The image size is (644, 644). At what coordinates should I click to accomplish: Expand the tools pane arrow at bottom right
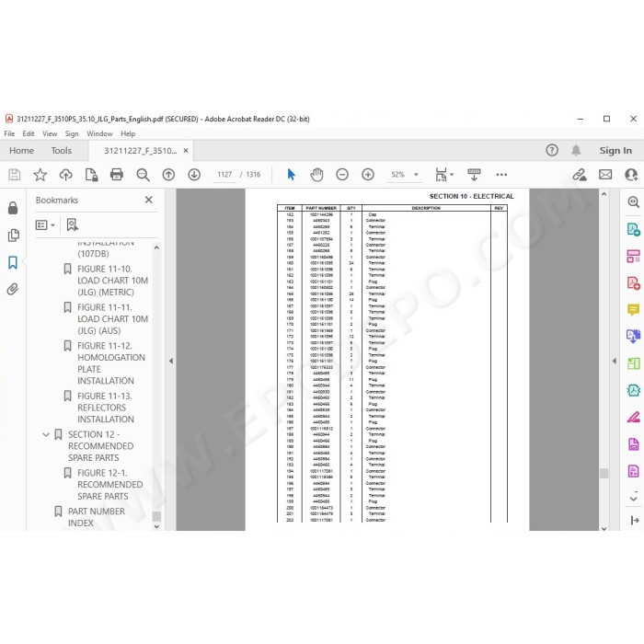(634, 520)
